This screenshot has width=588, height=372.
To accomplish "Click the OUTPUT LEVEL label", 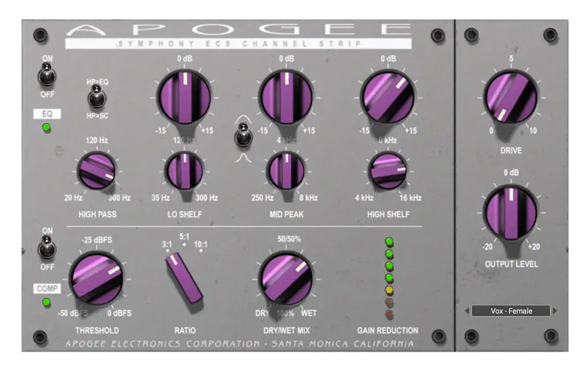I will click(x=511, y=264).
